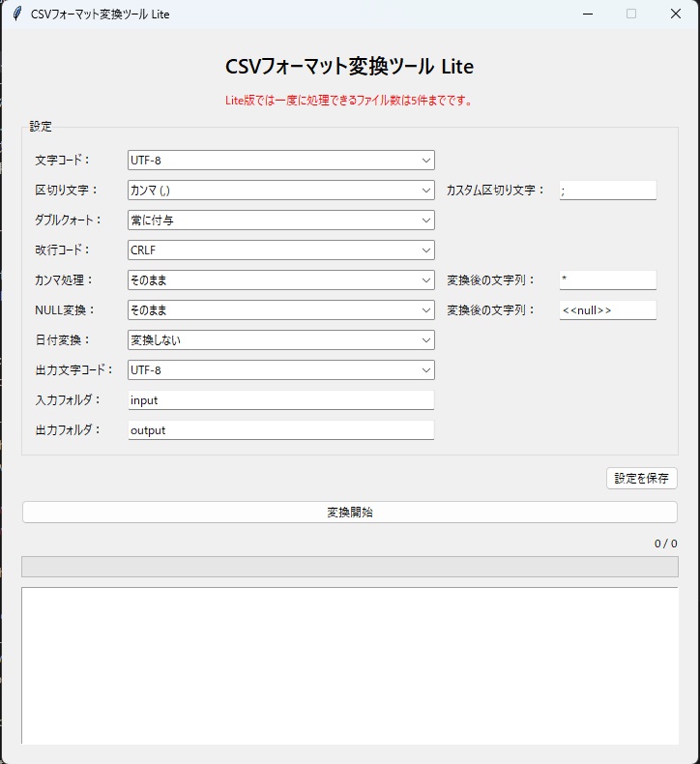700x764 pixels.
Task: Click the 出力フォルダ field containing output
Action: click(x=281, y=430)
